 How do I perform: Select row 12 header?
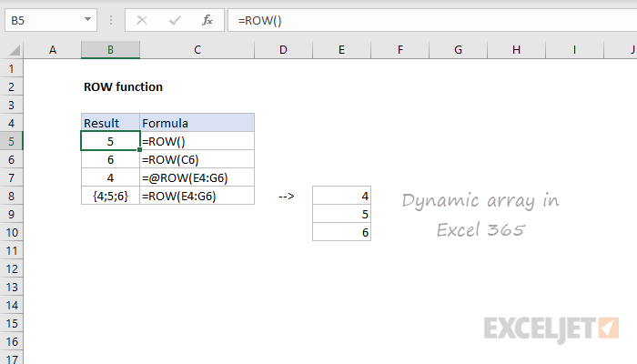coord(12,268)
